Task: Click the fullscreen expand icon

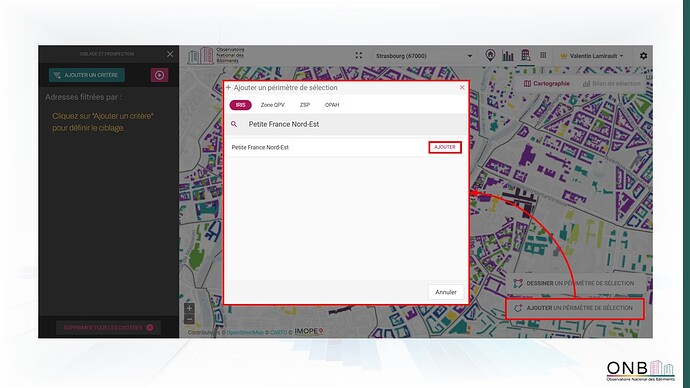Action: [x=359, y=55]
